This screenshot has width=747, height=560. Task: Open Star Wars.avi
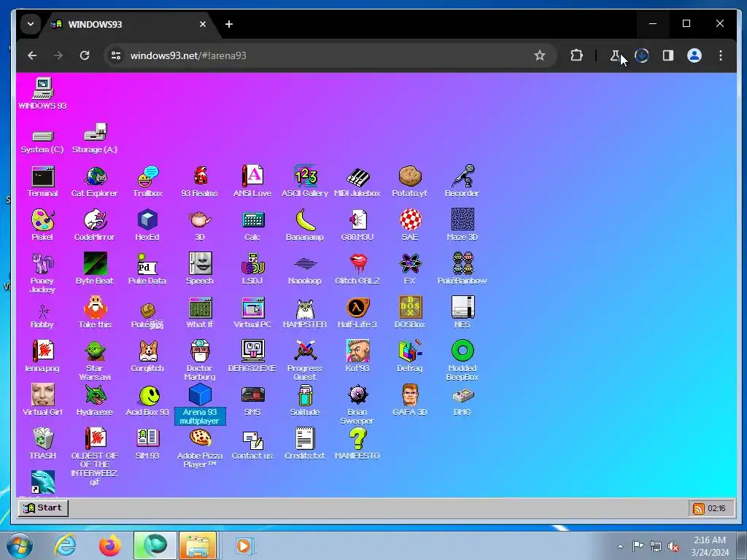click(94, 360)
